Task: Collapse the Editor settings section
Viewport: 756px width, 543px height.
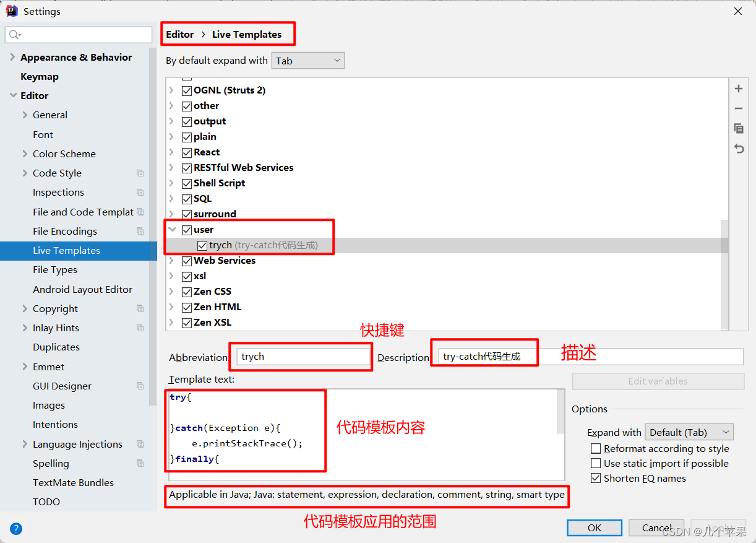Action: tap(13, 95)
